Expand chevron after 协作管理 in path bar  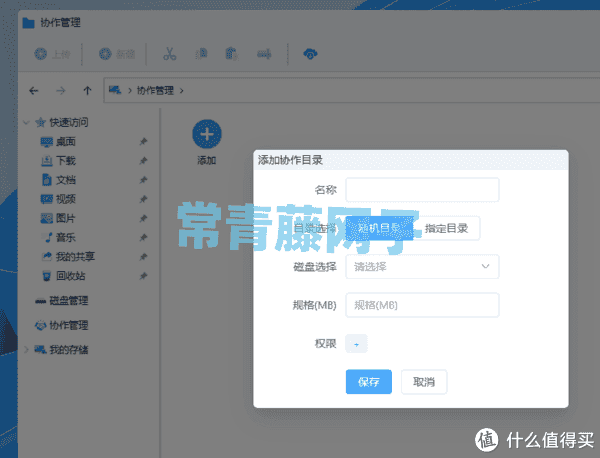pos(181,91)
